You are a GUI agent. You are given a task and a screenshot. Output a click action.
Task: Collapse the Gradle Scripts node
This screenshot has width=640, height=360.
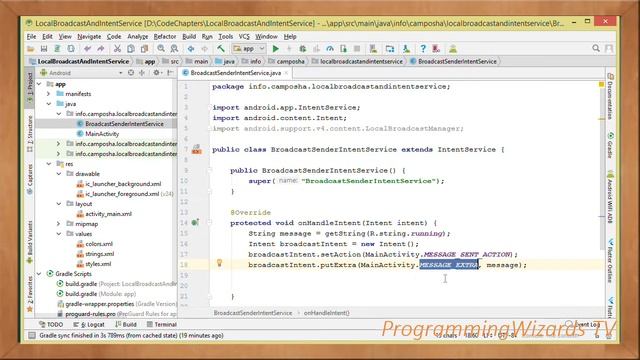coord(40,274)
